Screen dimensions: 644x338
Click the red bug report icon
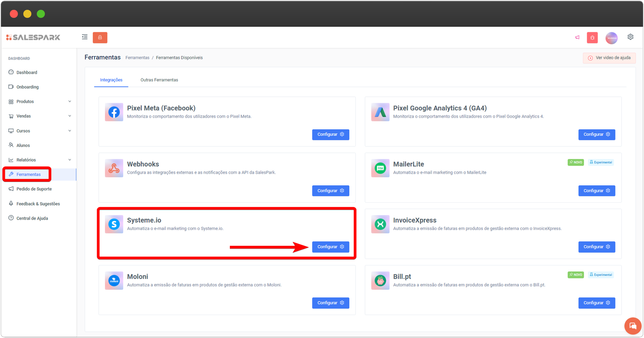tap(592, 38)
